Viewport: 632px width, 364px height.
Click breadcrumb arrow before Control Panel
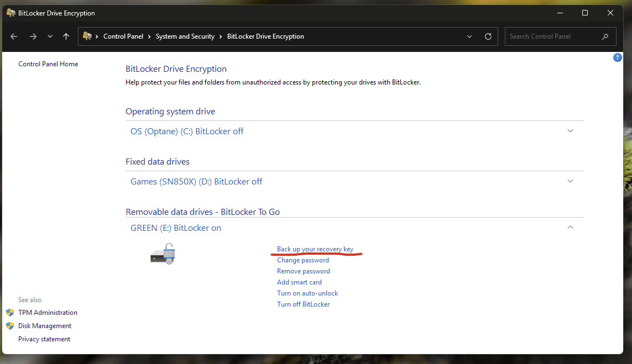97,36
